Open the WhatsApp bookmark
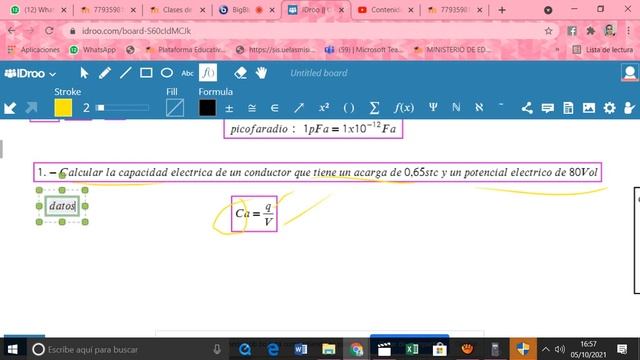The image size is (640, 360). click(93, 49)
